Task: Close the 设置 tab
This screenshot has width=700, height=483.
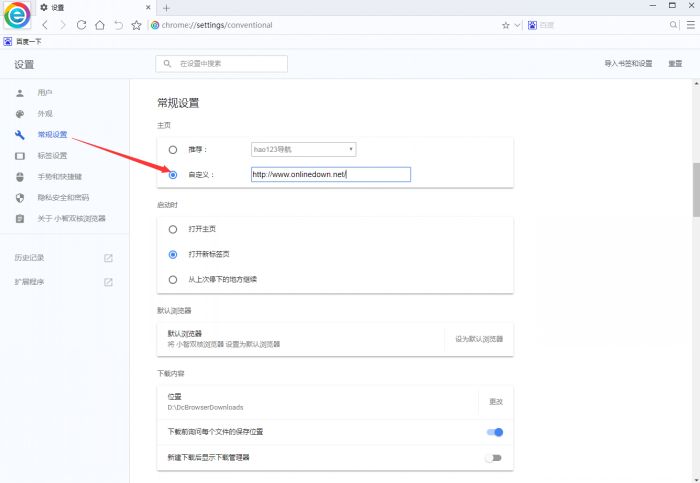Action: point(148,8)
